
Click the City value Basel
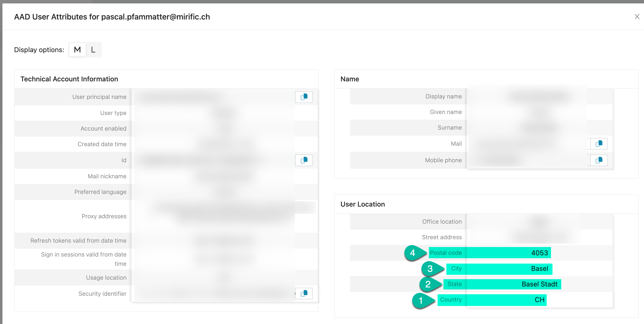point(539,268)
